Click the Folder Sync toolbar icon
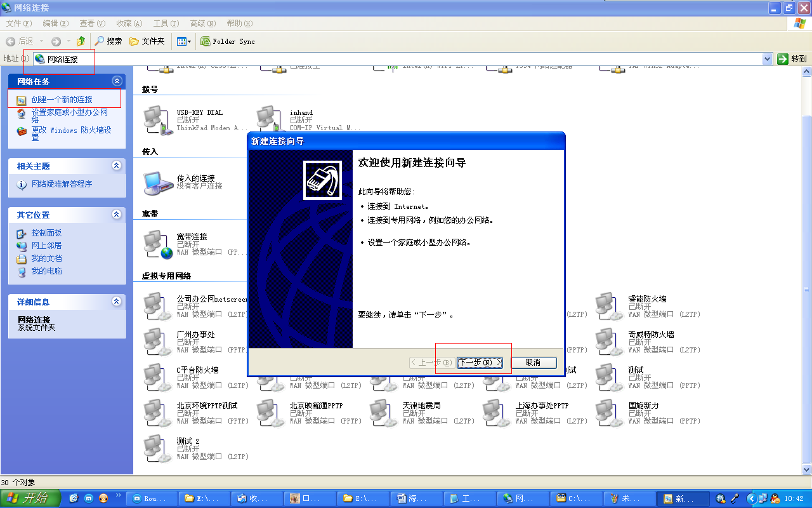The image size is (812, 508). [227, 41]
